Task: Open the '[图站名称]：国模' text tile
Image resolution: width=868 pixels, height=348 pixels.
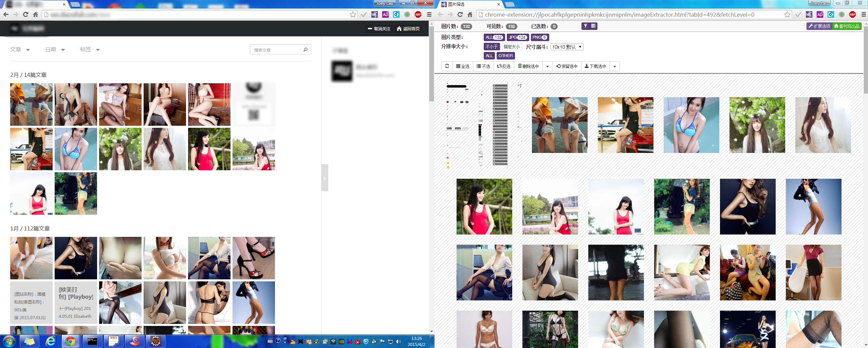Action: tap(31, 302)
